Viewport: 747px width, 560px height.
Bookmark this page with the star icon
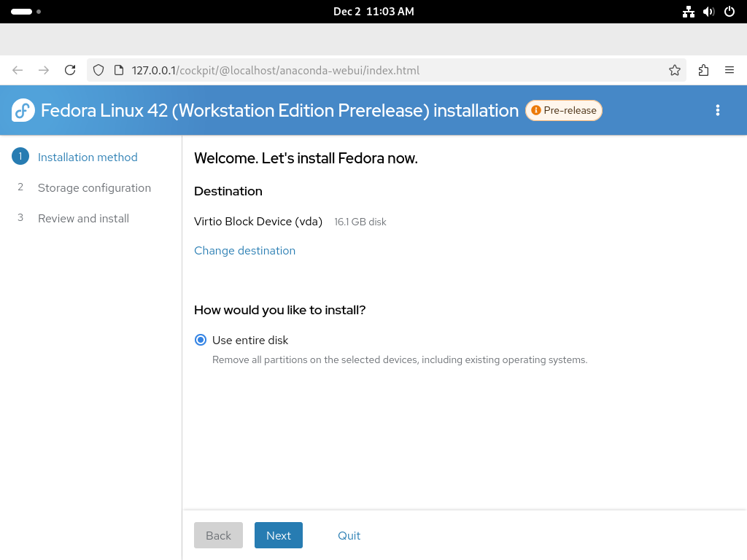[675, 71]
